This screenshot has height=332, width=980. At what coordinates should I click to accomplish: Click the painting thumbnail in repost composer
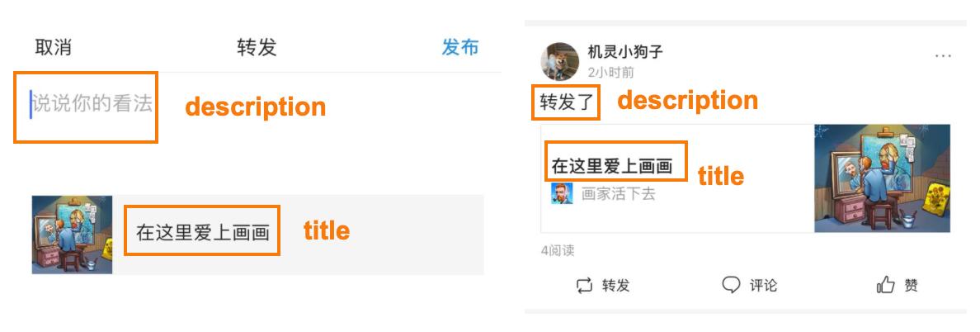(x=72, y=235)
